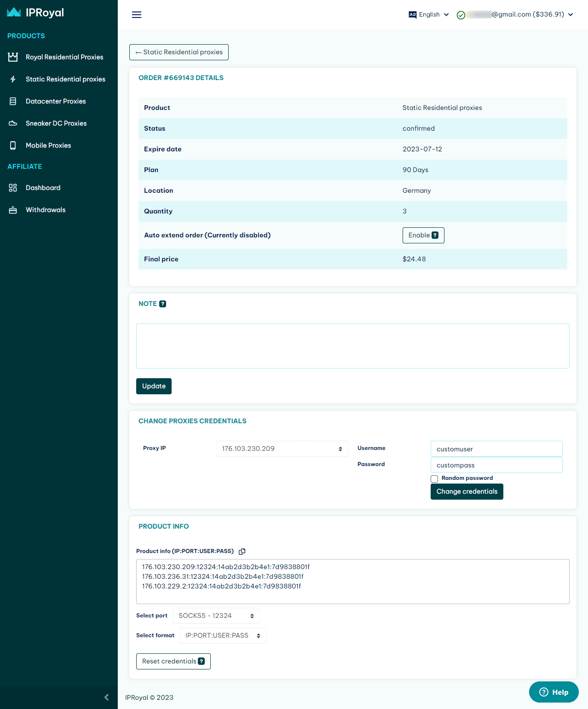Open Sneaker DC Proxies sidebar item
Image resolution: width=588 pixels, height=709 pixels.
click(59, 123)
